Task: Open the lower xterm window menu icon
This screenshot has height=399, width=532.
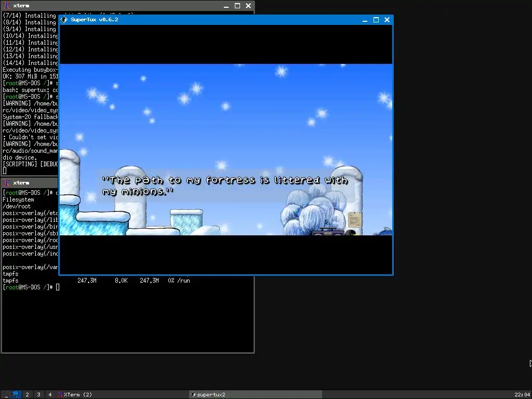Action: [6, 183]
